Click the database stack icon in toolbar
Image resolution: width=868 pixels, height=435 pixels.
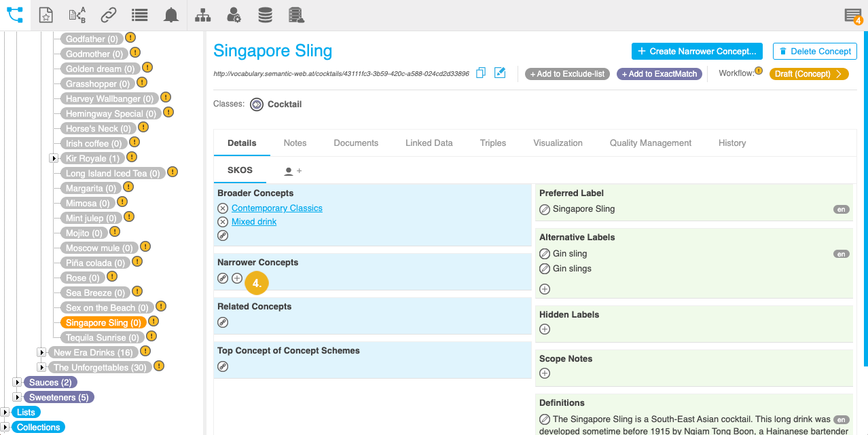[266, 15]
